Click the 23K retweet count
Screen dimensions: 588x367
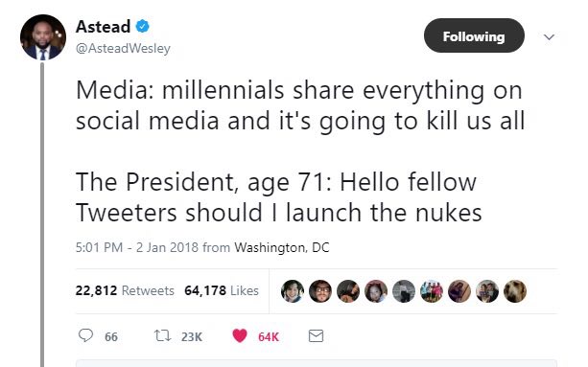click(x=192, y=336)
